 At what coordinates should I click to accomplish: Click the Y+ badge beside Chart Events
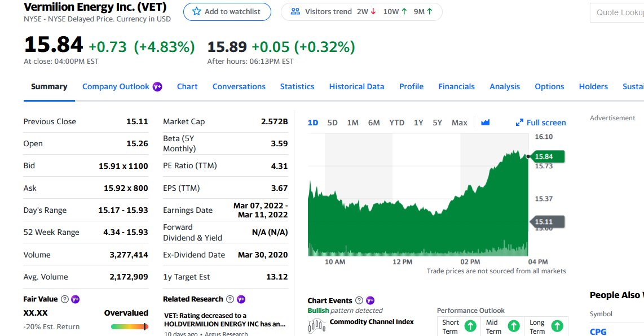[370, 300]
